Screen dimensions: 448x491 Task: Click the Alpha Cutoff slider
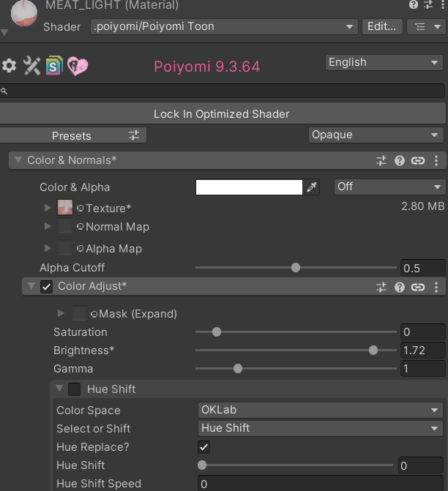(x=296, y=268)
